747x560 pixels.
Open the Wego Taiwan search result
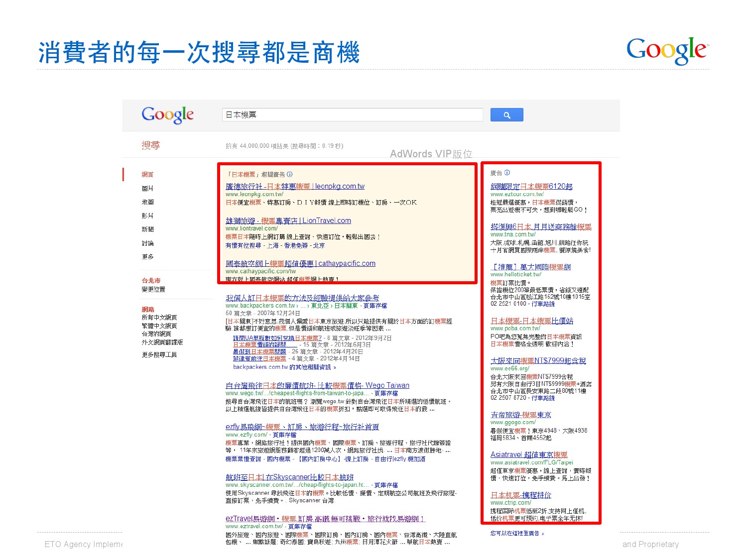(317, 385)
